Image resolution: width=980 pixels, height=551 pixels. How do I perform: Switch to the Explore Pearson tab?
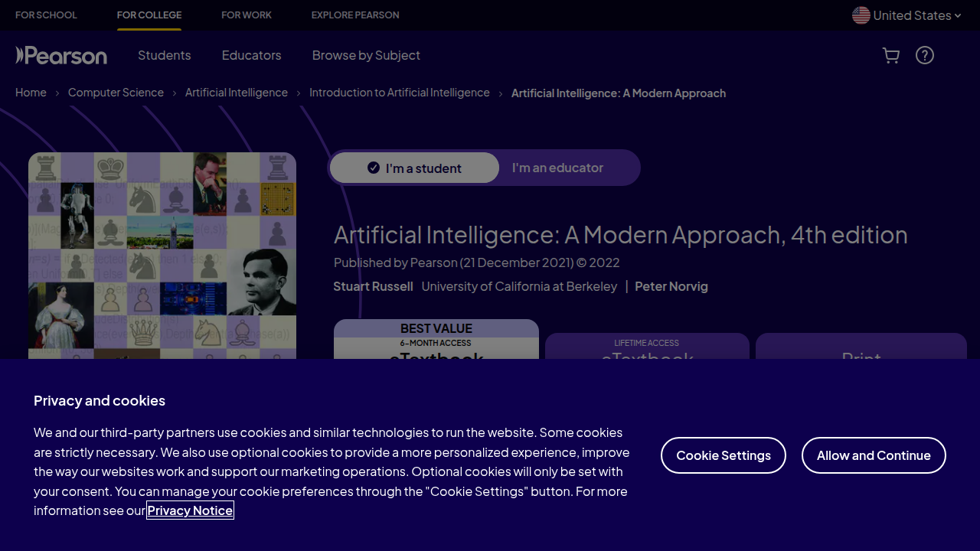pos(355,15)
